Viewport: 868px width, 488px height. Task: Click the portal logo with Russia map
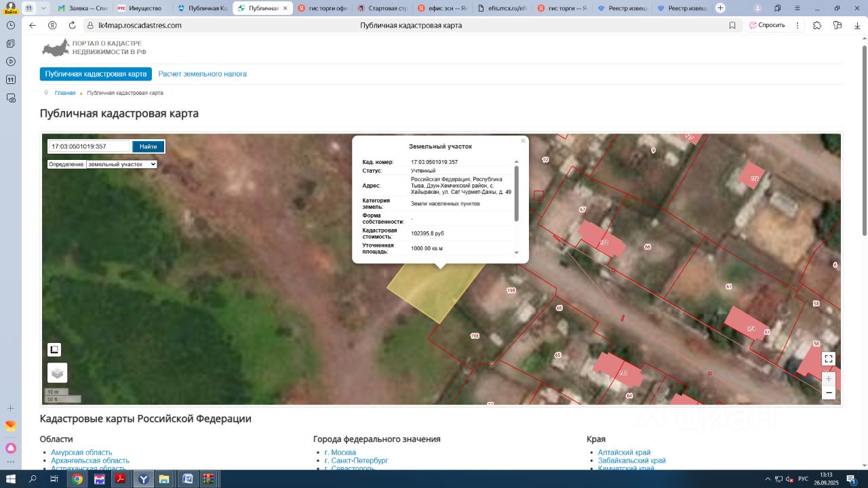coord(94,47)
